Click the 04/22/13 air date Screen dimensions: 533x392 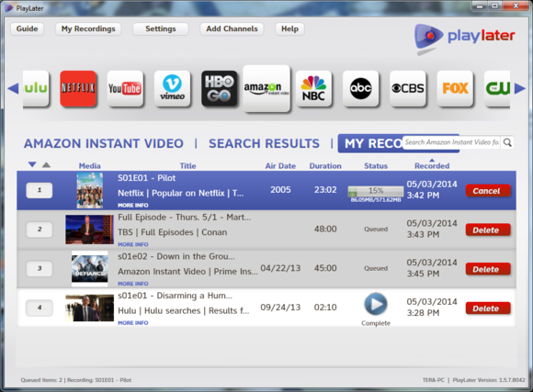[x=280, y=268]
